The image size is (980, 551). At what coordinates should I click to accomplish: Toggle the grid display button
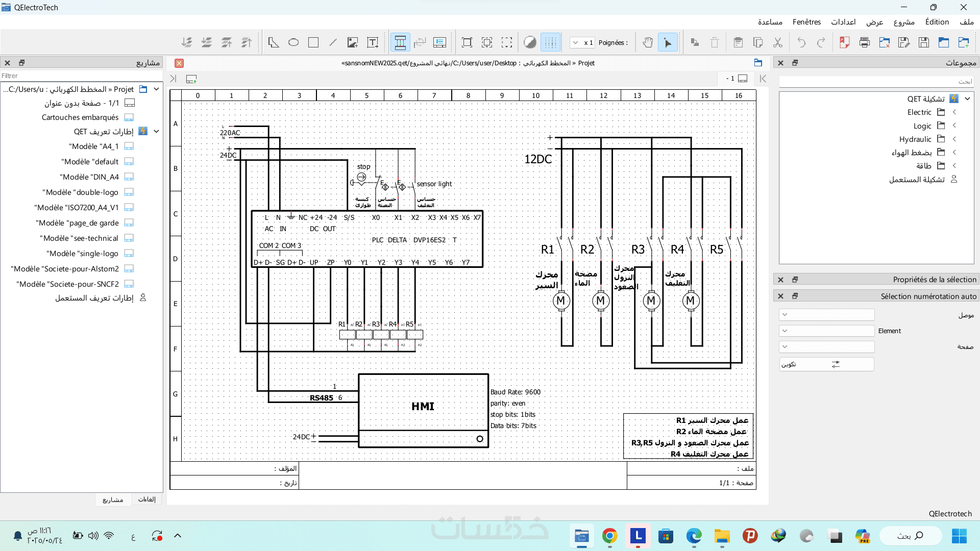click(x=550, y=43)
